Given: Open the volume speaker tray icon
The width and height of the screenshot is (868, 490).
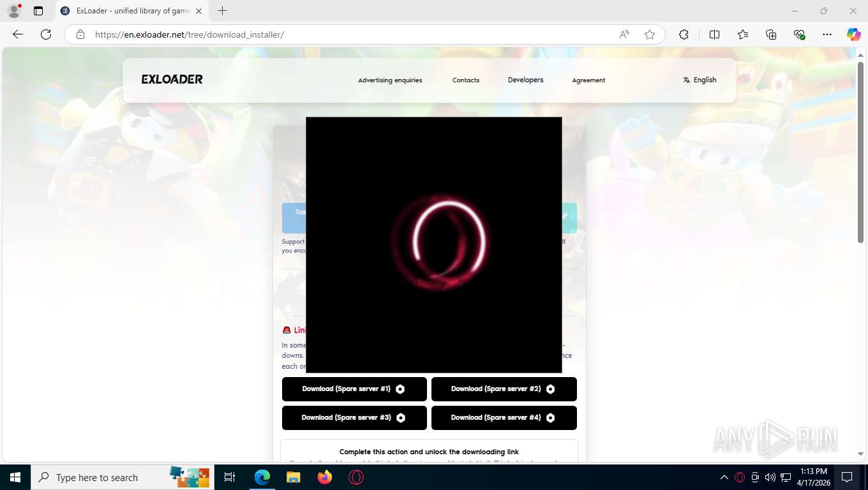Looking at the screenshot, I should (770, 477).
